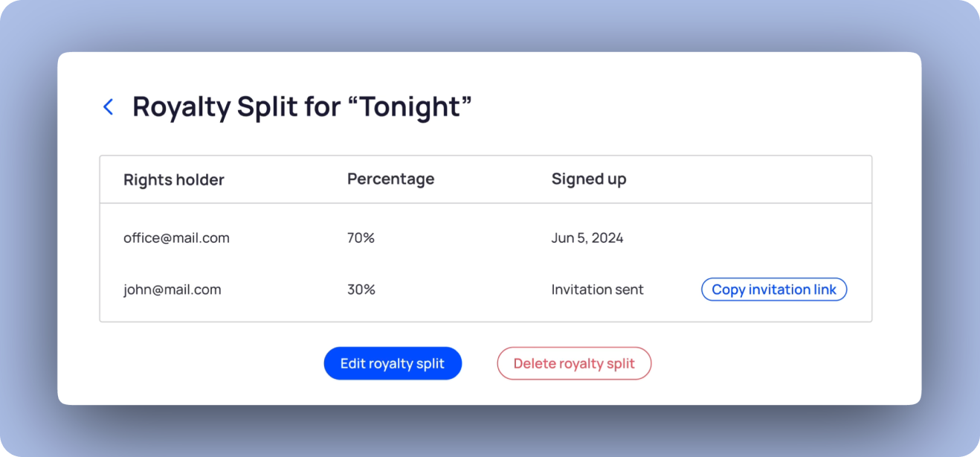Click the Rights holder column header
Viewport: 980px width, 457px height.
(173, 179)
